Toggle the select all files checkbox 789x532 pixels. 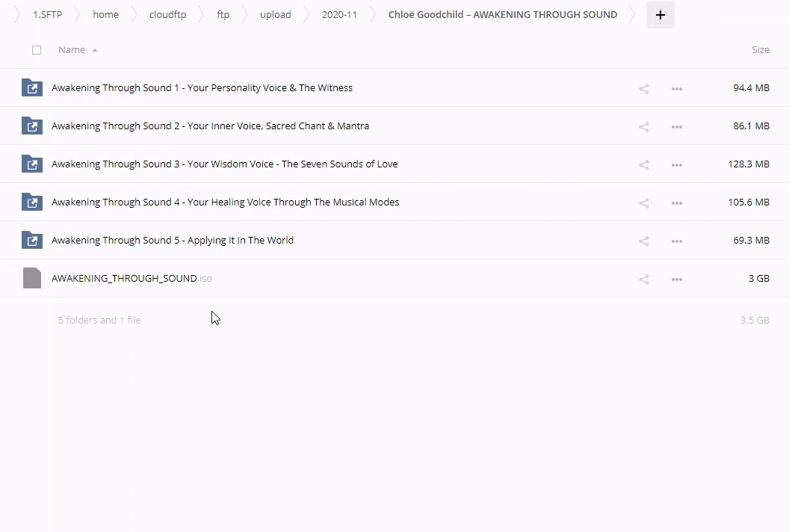[37, 50]
